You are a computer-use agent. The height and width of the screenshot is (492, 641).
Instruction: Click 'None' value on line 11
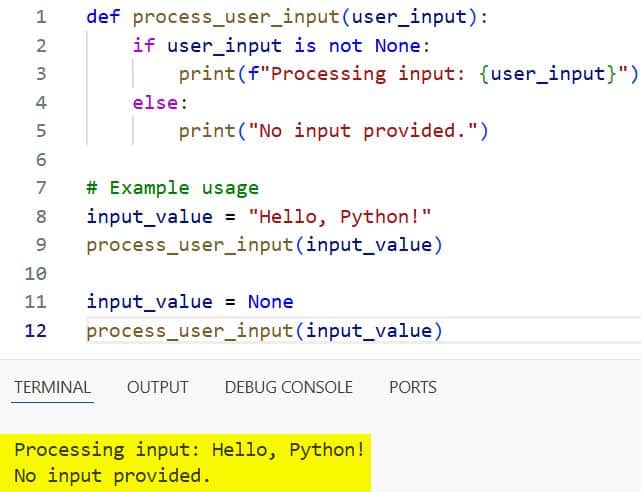[271, 302]
